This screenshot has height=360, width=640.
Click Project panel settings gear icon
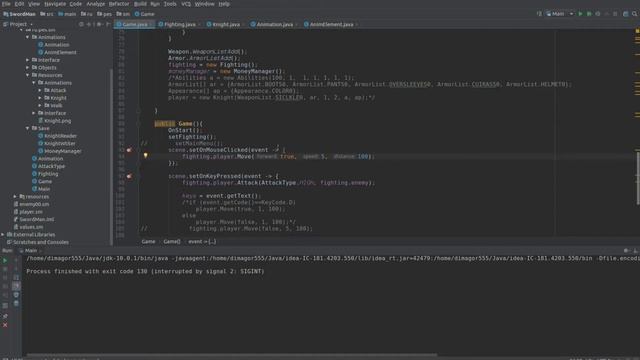[x=99, y=24]
